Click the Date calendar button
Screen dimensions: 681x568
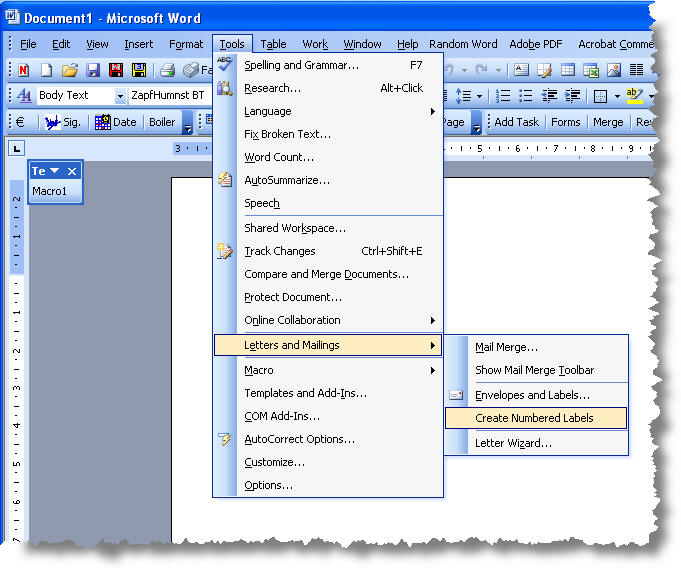pos(116,122)
